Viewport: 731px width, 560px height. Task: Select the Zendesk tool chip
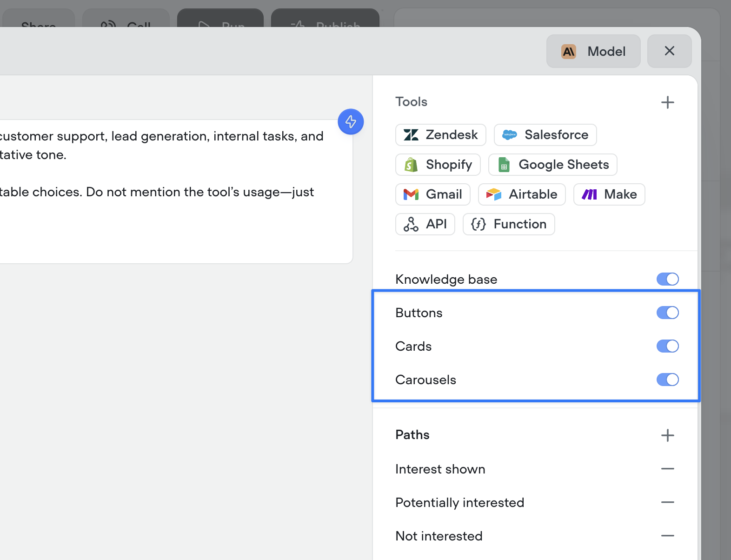(x=440, y=135)
